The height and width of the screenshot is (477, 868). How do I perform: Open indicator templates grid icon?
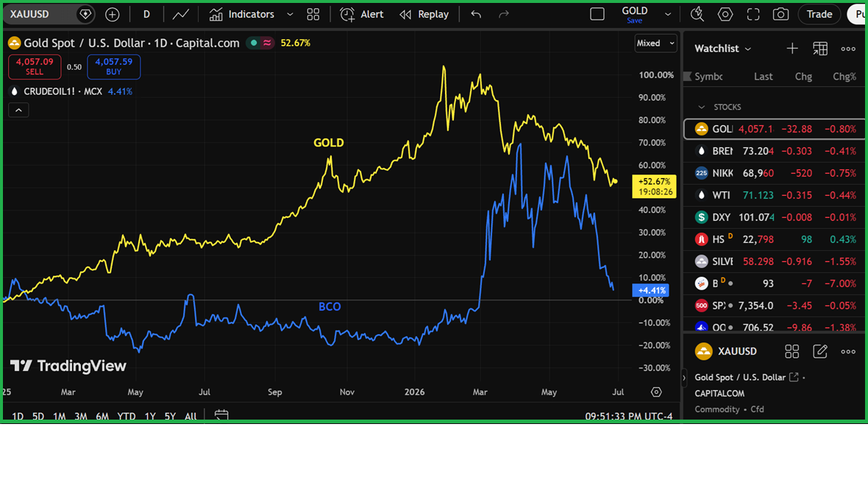coord(313,15)
